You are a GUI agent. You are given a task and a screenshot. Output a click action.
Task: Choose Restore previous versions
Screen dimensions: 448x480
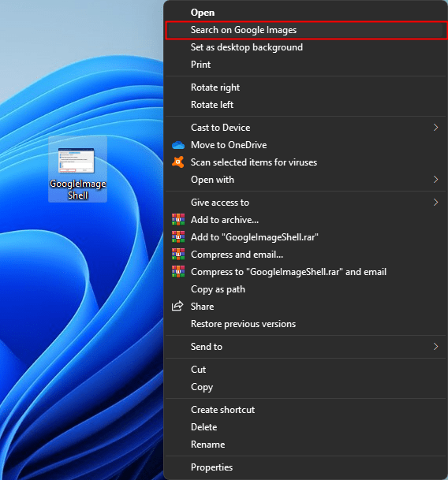(305, 324)
